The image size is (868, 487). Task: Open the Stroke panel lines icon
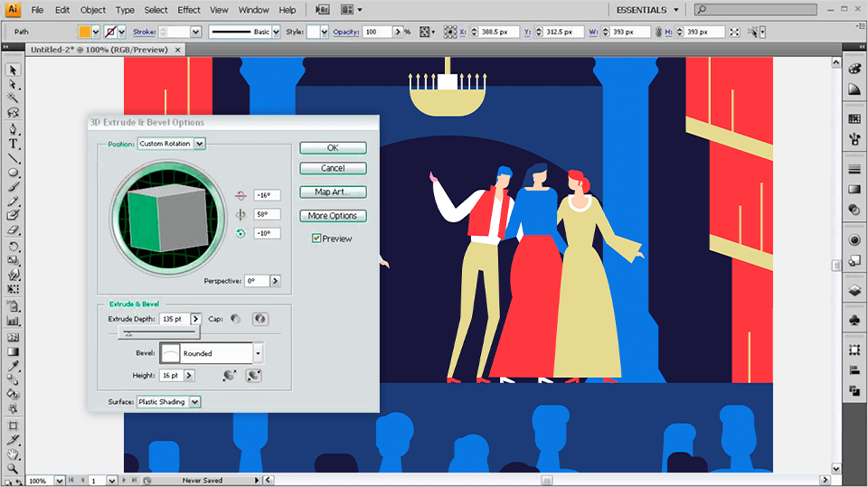(854, 169)
